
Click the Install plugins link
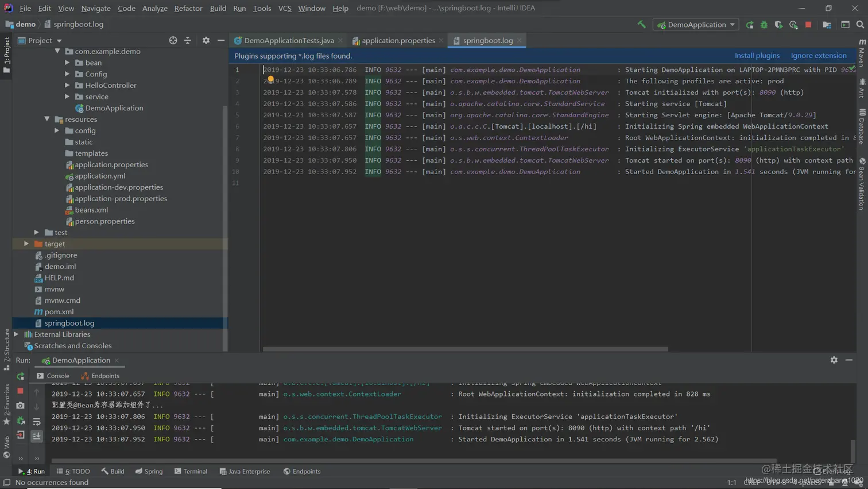pyautogui.click(x=757, y=56)
